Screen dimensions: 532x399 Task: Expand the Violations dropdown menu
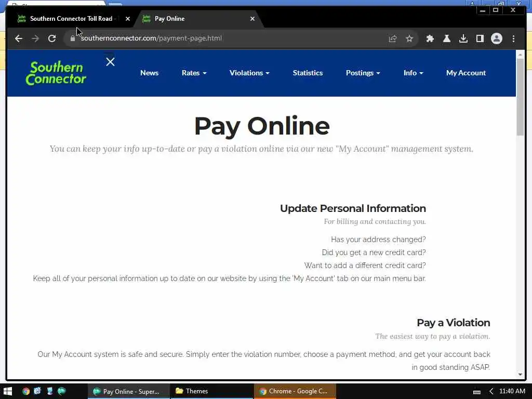pos(249,73)
